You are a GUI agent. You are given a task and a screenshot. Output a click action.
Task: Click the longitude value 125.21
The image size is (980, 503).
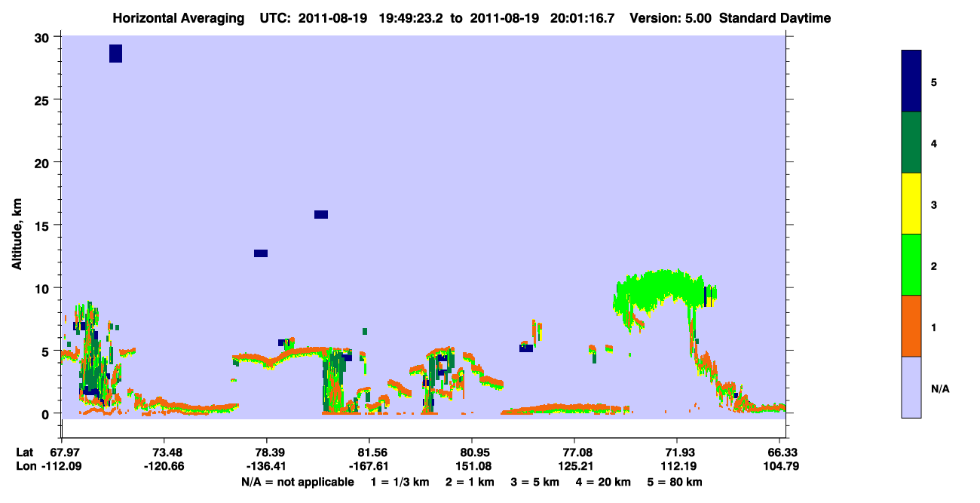pos(575,466)
